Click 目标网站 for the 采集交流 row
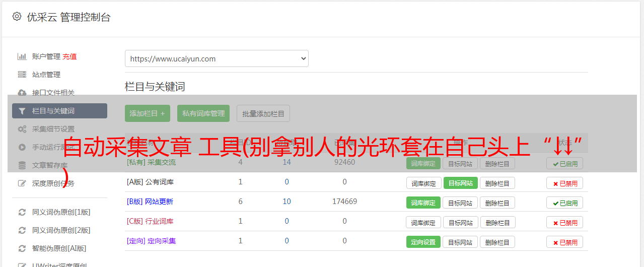Screen dimensions: 644x267 pyautogui.click(x=460, y=163)
